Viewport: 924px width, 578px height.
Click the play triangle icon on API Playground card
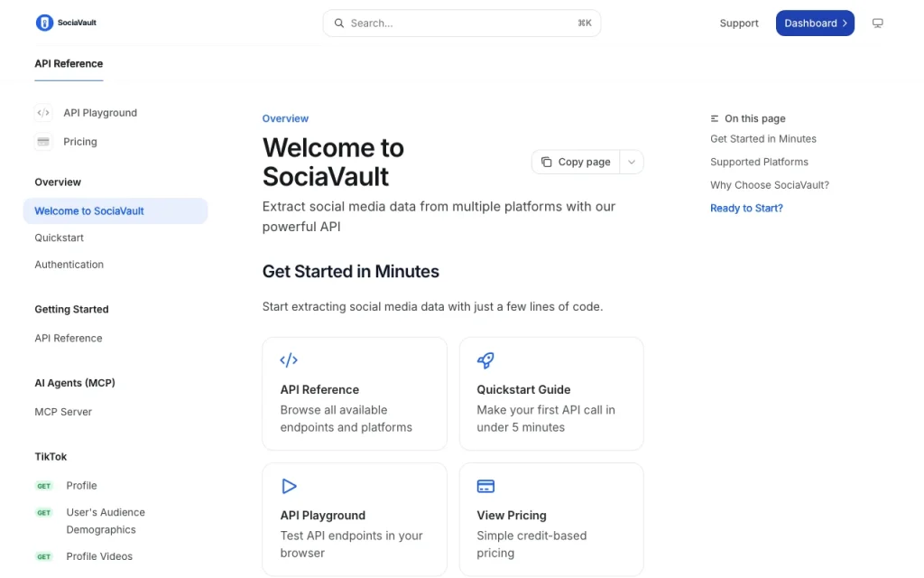289,486
